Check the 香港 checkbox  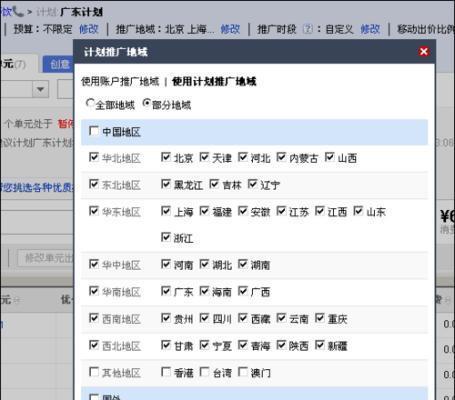tap(166, 372)
